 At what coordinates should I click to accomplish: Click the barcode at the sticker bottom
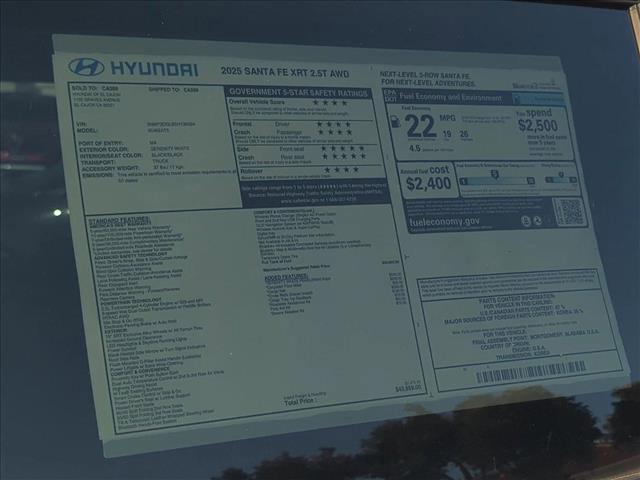(531, 372)
